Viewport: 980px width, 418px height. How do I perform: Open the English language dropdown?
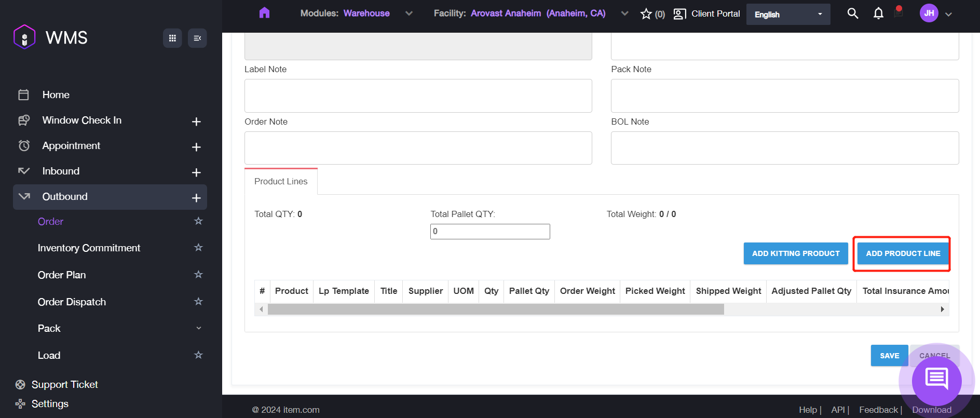788,15
